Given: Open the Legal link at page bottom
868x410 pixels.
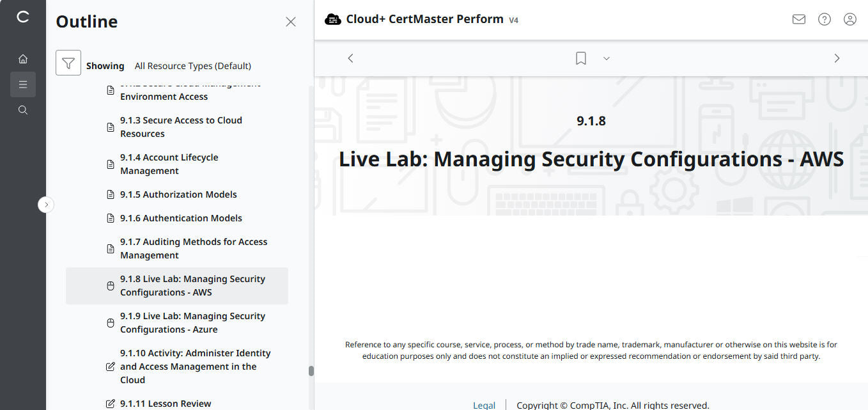Looking at the screenshot, I should (483, 404).
